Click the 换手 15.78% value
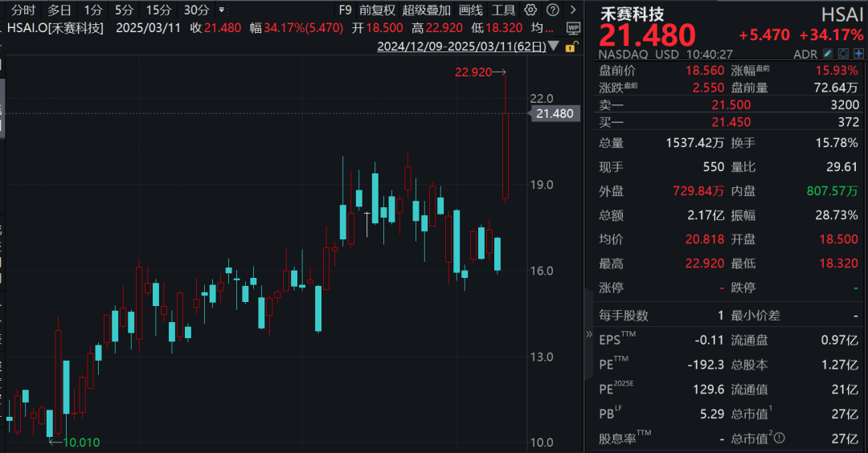 click(837, 143)
